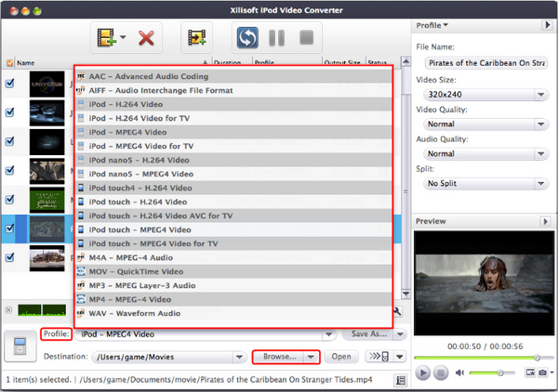The image size is (558, 392).
Task: Toggle checkbox of the rocky thumbnail row
Action: point(10,170)
